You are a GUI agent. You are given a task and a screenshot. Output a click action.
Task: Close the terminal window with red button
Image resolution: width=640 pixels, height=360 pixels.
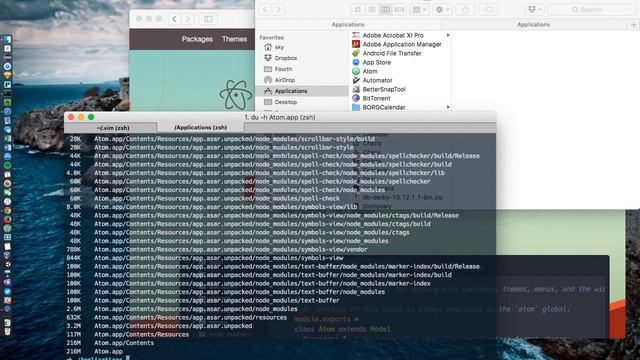click(71, 117)
